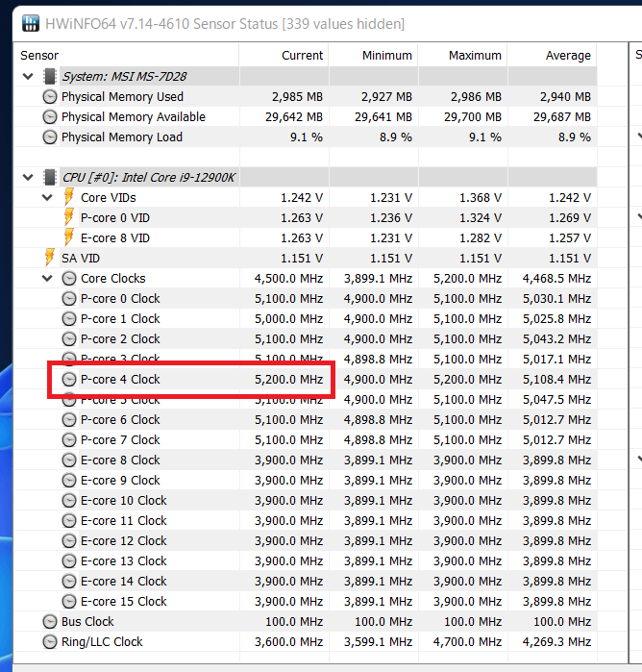Collapse the Core VIDs subgroup
The height and width of the screenshot is (672, 642).
[x=47, y=198]
